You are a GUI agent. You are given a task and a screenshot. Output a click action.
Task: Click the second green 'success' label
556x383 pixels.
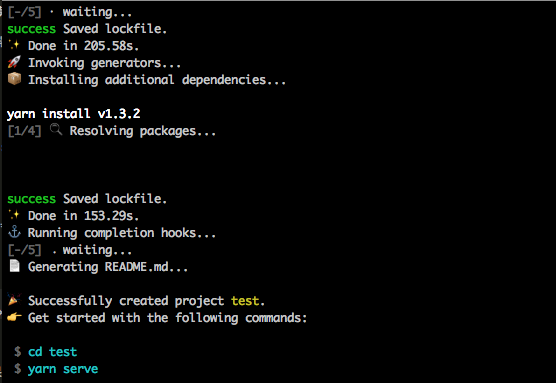click(x=32, y=199)
